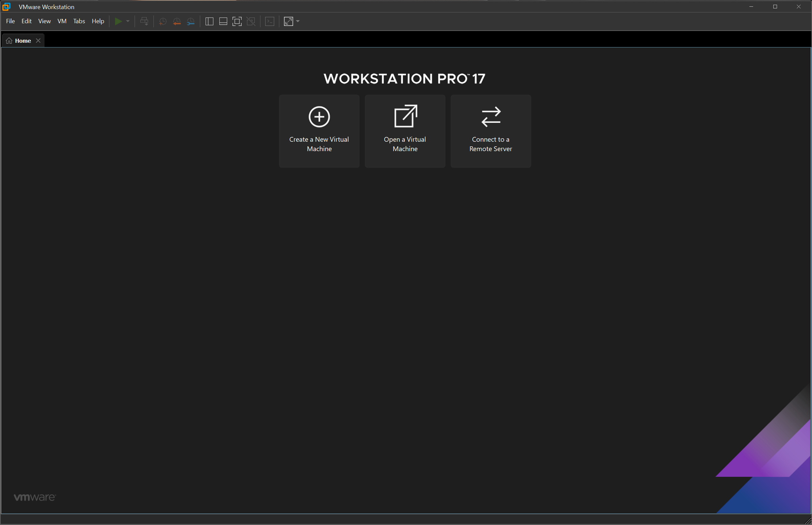The image size is (812, 525).
Task: Expand the Tabs menu
Action: 79,21
